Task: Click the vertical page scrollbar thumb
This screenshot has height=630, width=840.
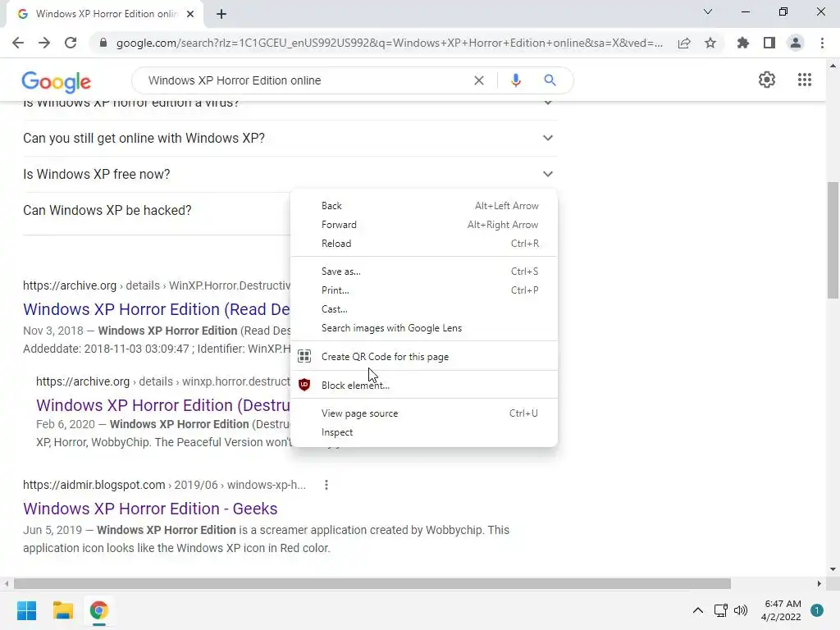Action: coord(833,240)
